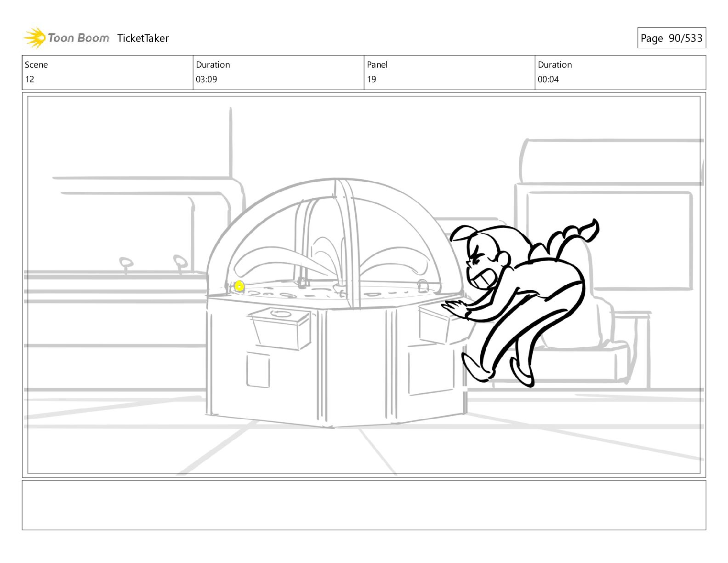Click the Page 90/533 indicator
Viewport: 728px width, 563px height.
point(671,38)
